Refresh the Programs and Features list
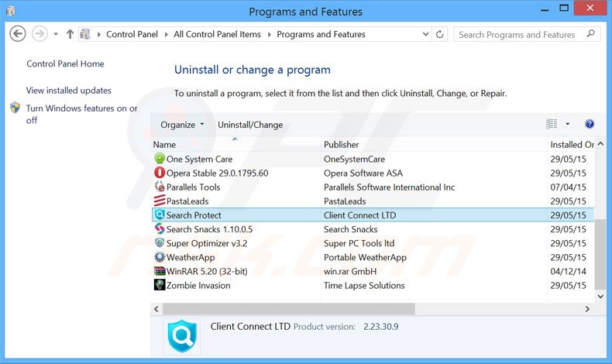 (441, 34)
